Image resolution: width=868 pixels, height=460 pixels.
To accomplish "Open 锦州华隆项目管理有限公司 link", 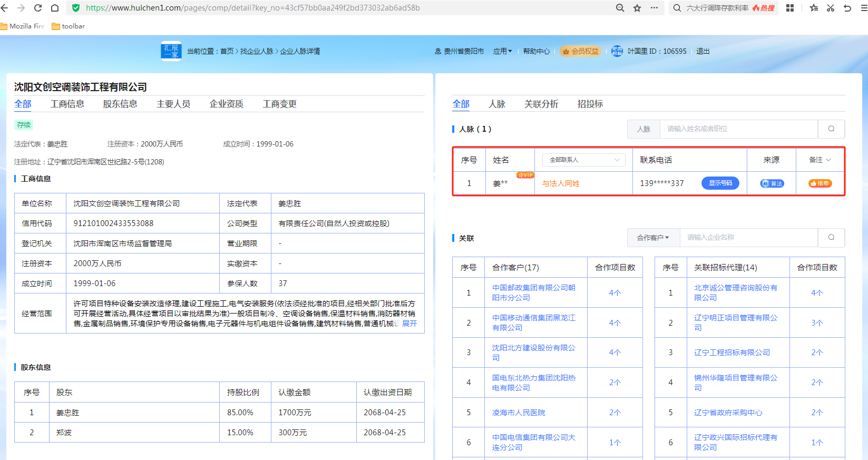I will pyautogui.click(x=736, y=383).
